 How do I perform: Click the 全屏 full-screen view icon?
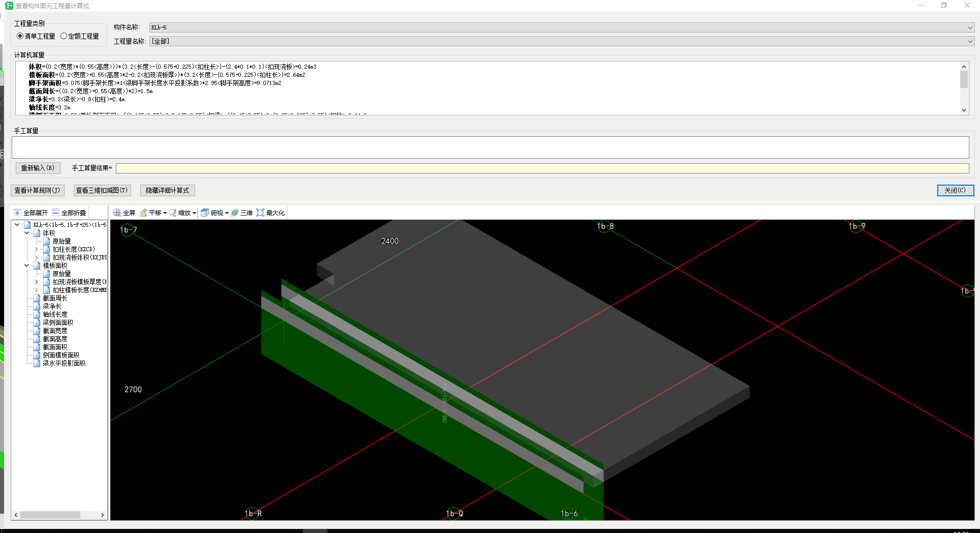[117, 213]
